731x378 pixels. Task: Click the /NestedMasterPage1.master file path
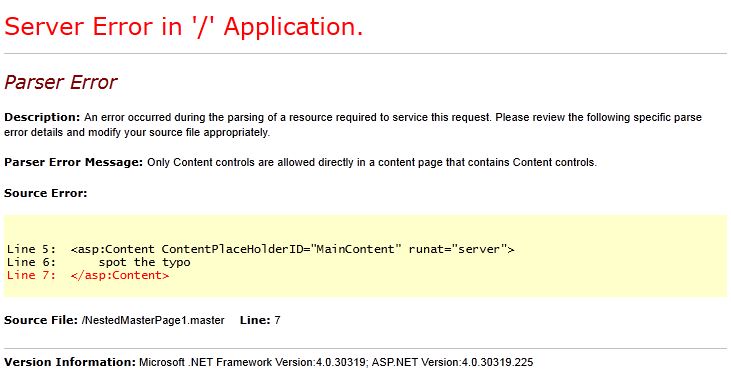pos(153,320)
